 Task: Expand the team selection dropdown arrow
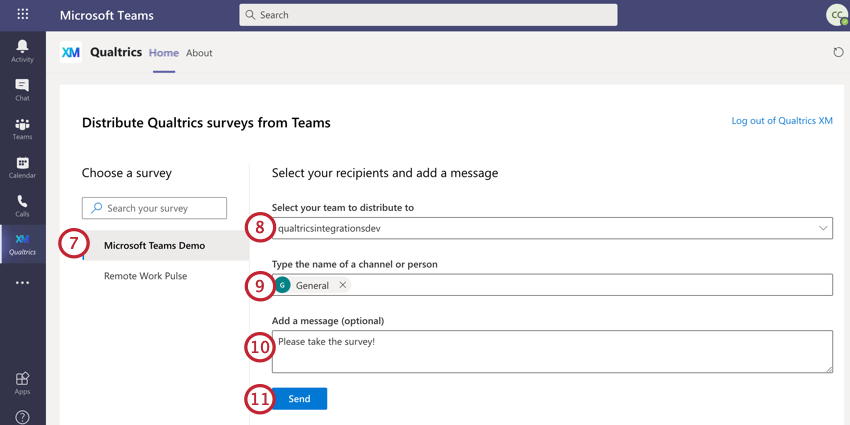[x=823, y=228]
